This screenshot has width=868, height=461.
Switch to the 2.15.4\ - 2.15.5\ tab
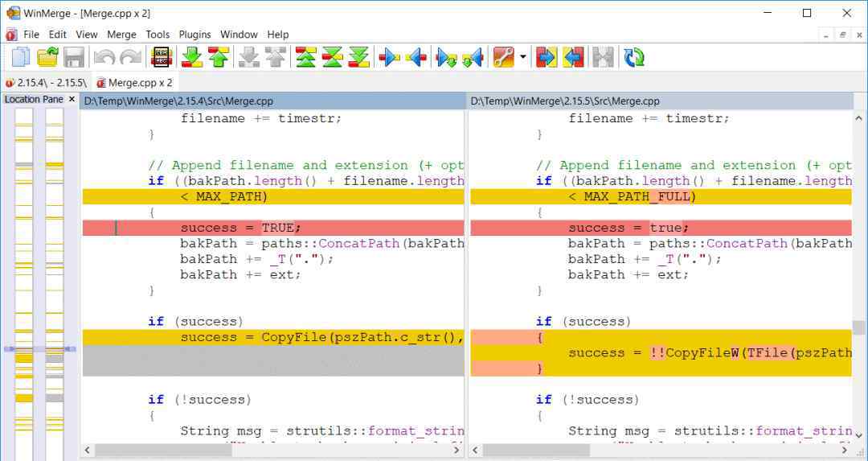[47, 83]
